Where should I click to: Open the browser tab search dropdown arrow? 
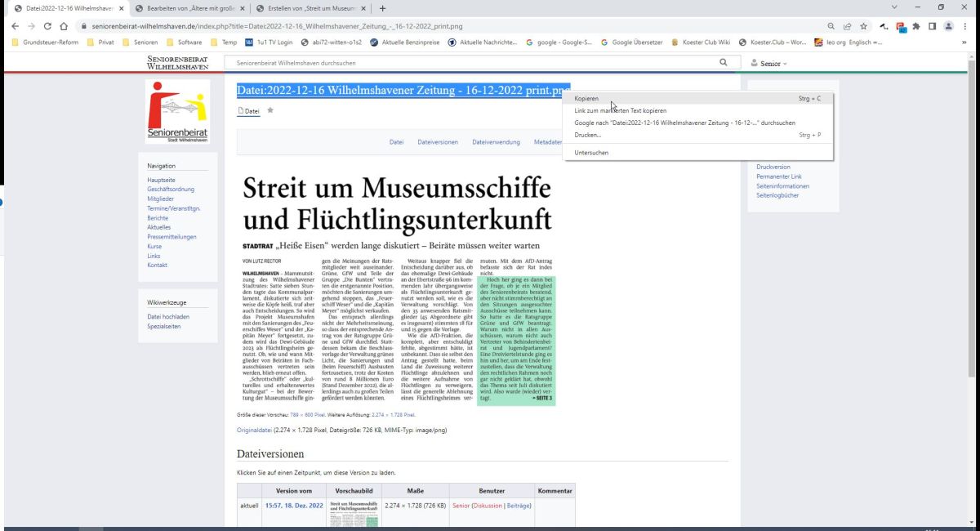coord(894,8)
